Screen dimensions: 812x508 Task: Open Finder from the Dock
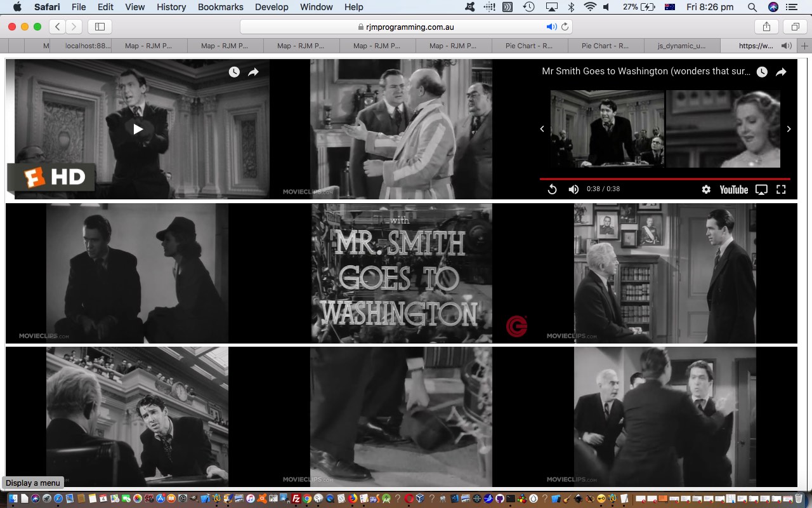click(13, 498)
